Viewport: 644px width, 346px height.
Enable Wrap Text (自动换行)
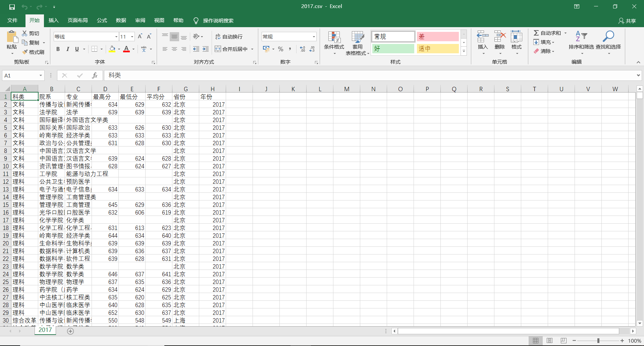(x=229, y=37)
